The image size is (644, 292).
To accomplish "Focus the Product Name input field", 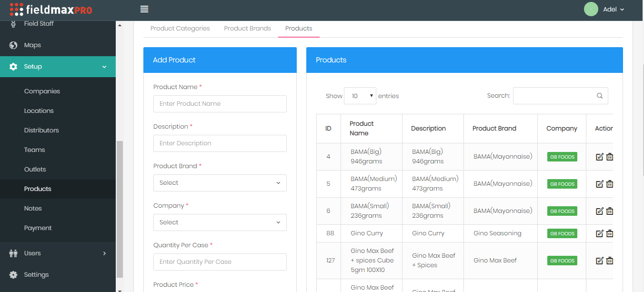I will (x=220, y=104).
